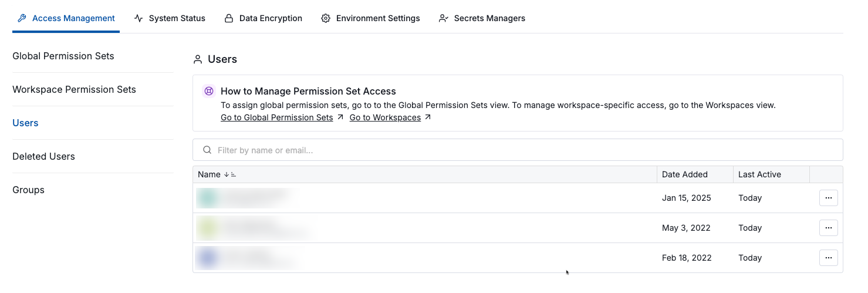Image resolution: width=868 pixels, height=293 pixels.
Task: Switch to the System Status tab
Action: (x=177, y=18)
